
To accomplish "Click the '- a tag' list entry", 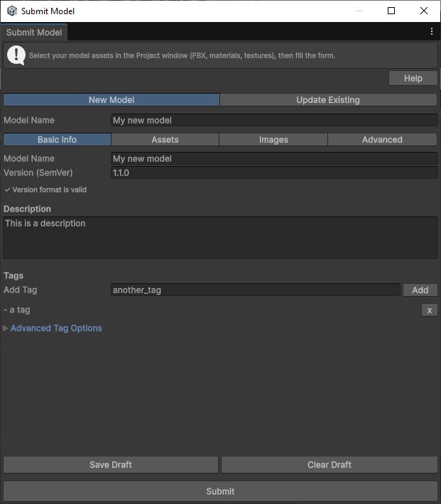I will click(17, 310).
